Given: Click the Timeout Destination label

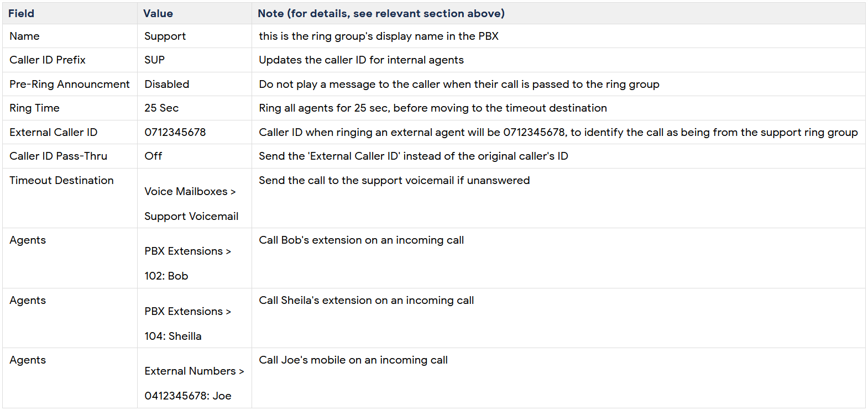Looking at the screenshot, I should (x=61, y=180).
